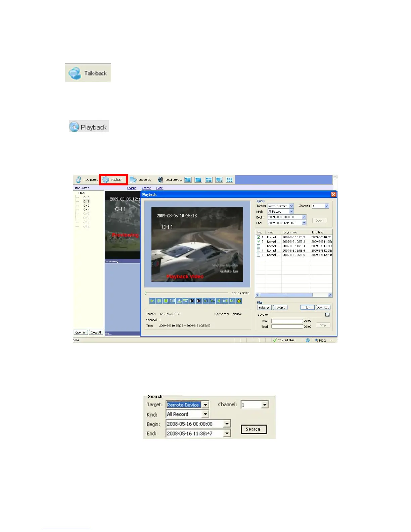Open Begin 2008-05-16 00:00:00 dropdown
Viewport: 411px width, 532px height.
[x=227, y=424]
